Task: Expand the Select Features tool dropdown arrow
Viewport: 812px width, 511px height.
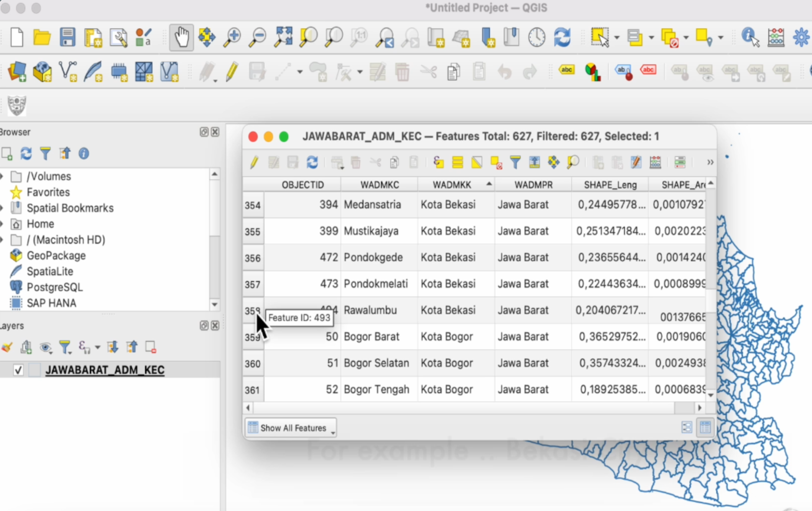Action: coord(617,38)
